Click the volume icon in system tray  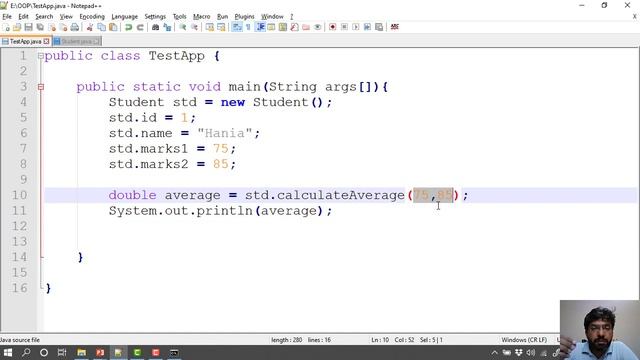click(x=531, y=353)
